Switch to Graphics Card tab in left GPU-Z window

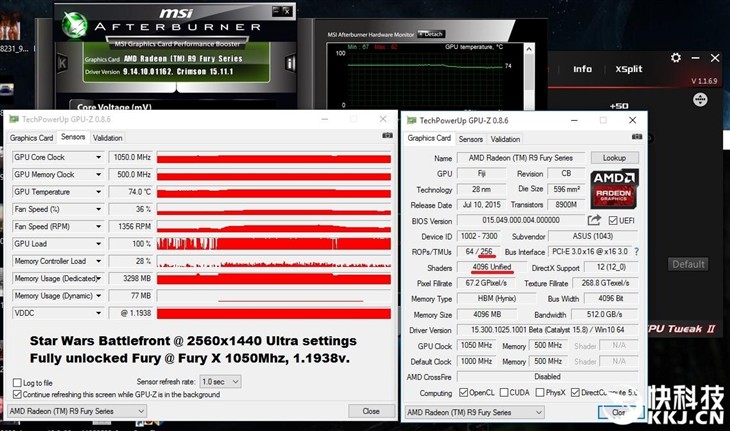[x=31, y=138]
